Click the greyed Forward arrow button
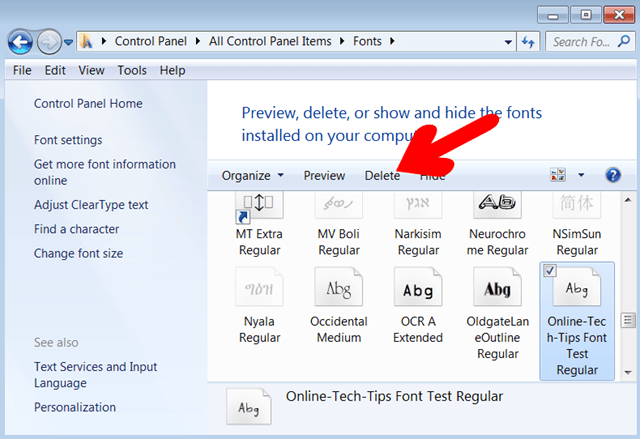 (49, 42)
